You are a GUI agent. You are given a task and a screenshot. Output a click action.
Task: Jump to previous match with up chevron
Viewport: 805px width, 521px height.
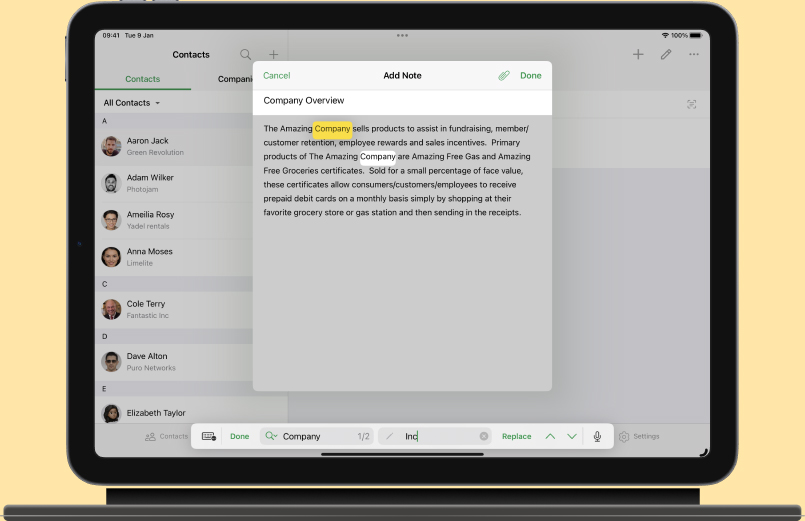[x=550, y=437]
